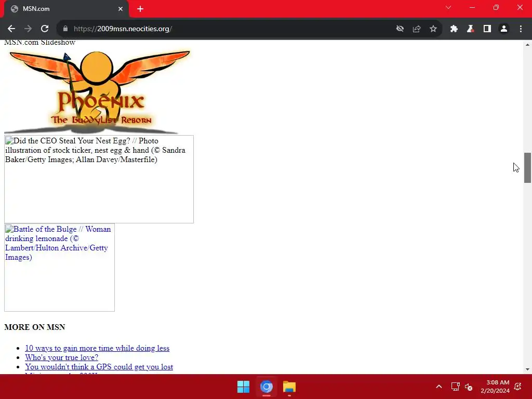Open the GPS could get you lost link

(x=99, y=367)
